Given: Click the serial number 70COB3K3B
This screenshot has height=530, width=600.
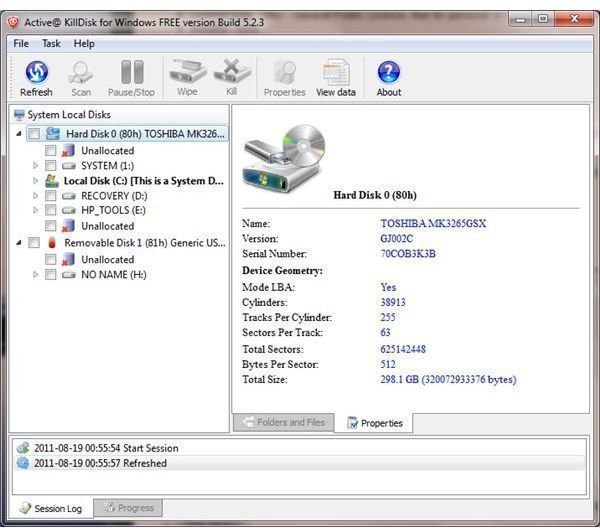Looking at the screenshot, I should point(408,253).
